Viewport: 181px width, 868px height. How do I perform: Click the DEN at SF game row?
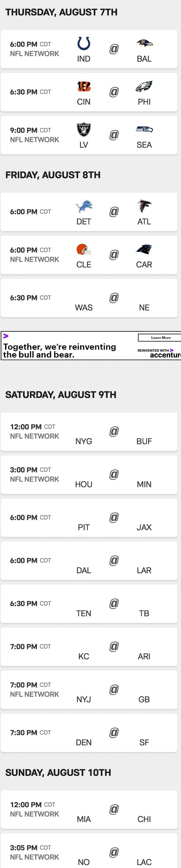(89, 733)
